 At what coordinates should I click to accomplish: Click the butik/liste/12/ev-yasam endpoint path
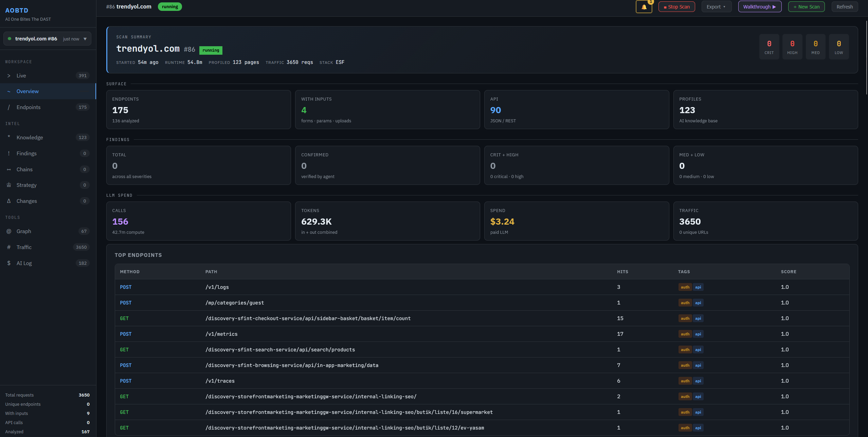[345, 428]
